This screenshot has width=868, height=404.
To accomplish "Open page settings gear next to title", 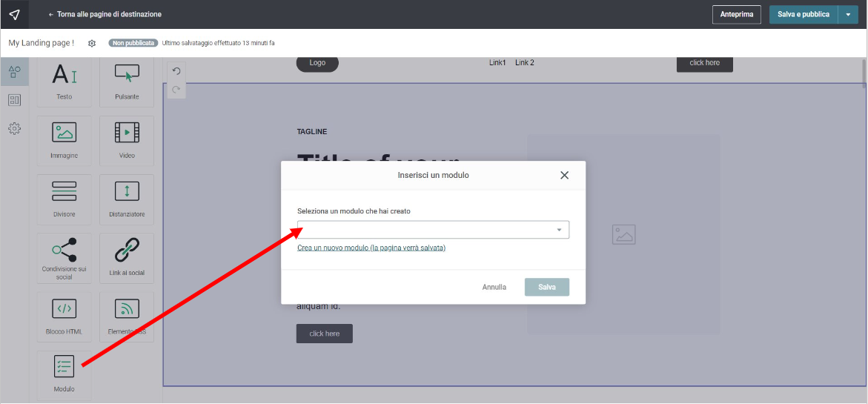I will (92, 43).
